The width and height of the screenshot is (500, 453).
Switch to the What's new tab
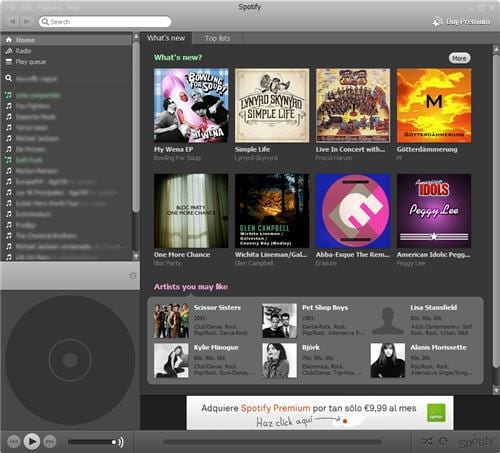pos(166,38)
